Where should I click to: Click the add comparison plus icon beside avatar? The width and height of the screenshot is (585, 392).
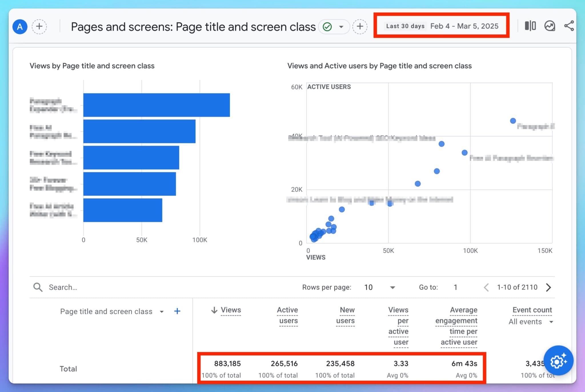pos(39,27)
